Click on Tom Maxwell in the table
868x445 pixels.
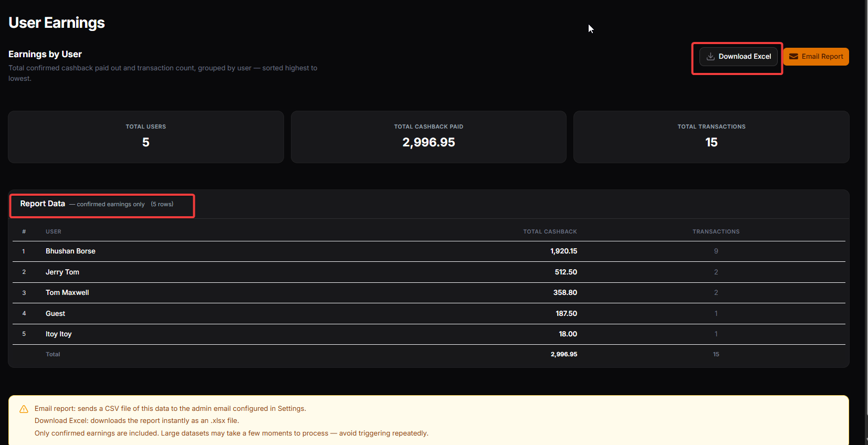[x=67, y=293]
